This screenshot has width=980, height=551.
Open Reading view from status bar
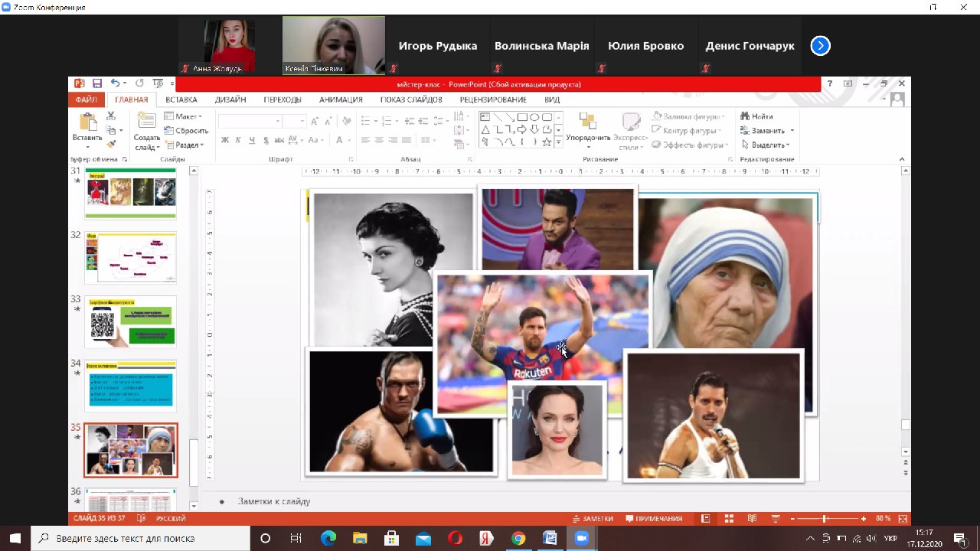pos(753,519)
